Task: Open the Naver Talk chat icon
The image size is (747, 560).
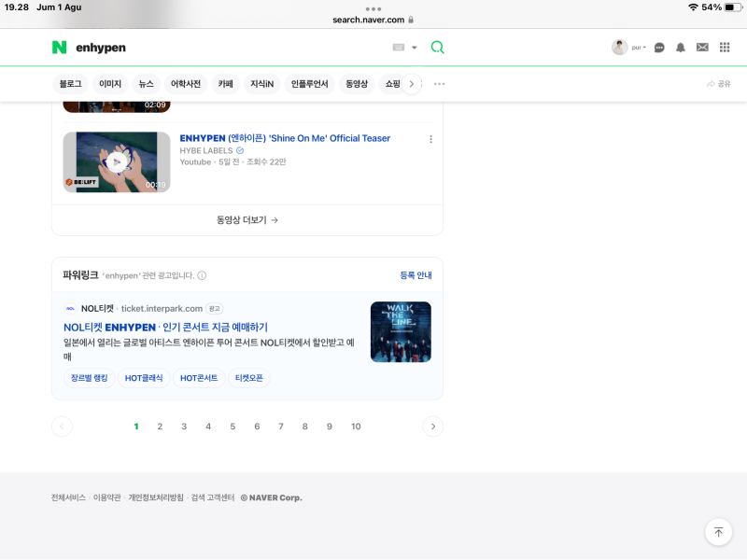Action: point(659,48)
